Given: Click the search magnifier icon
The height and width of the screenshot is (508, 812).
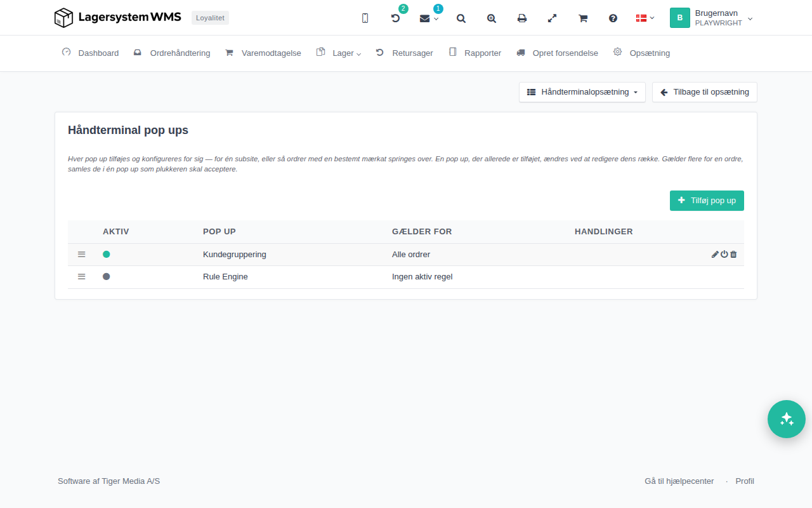Looking at the screenshot, I should click(461, 18).
